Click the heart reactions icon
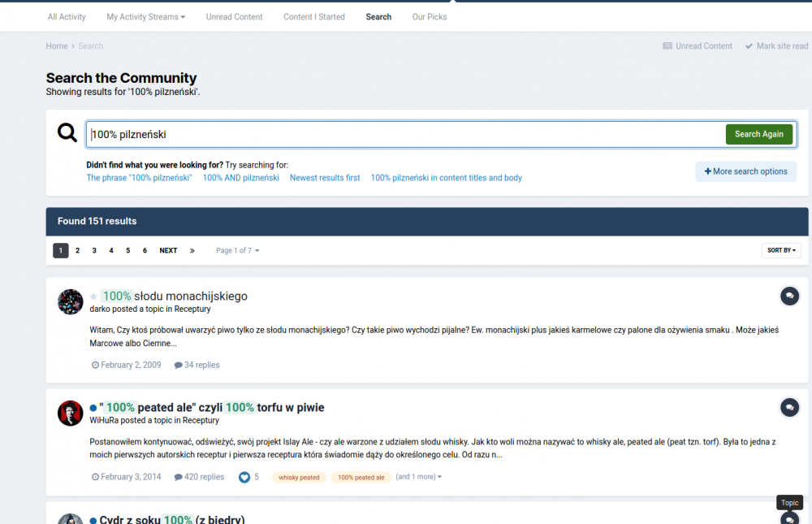 point(244,478)
